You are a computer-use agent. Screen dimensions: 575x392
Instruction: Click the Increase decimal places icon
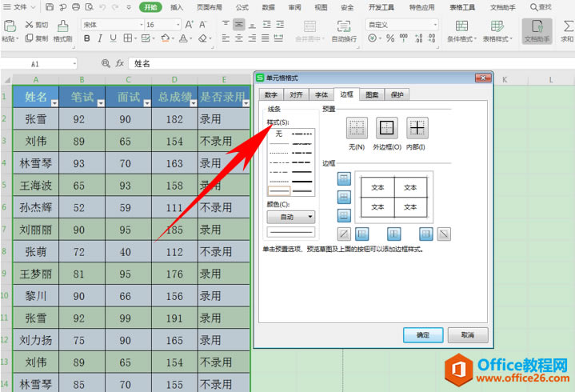pyautogui.click(x=418, y=38)
